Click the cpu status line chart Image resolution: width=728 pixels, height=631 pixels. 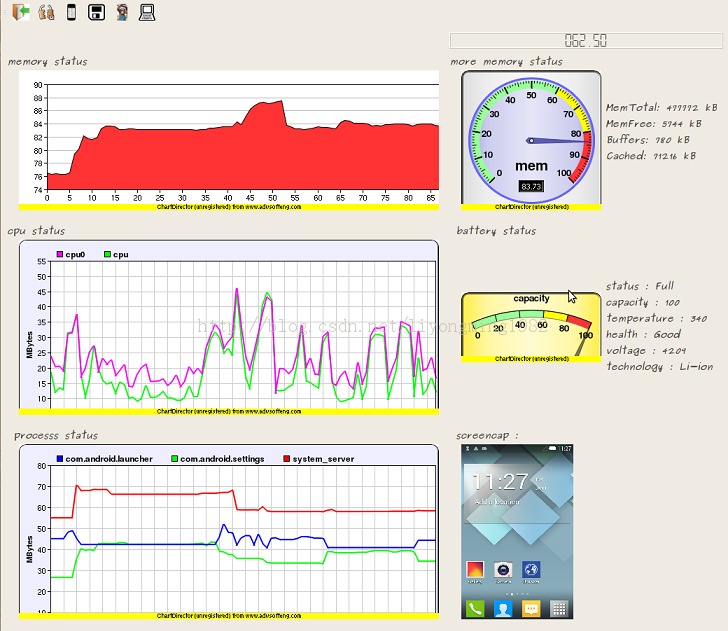pyautogui.click(x=229, y=327)
